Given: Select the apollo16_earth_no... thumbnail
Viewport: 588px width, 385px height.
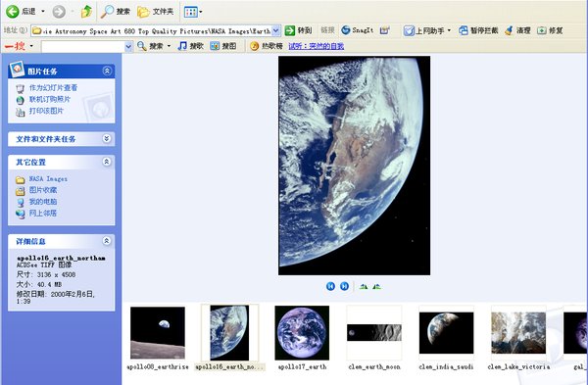Looking at the screenshot, I should [229, 333].
